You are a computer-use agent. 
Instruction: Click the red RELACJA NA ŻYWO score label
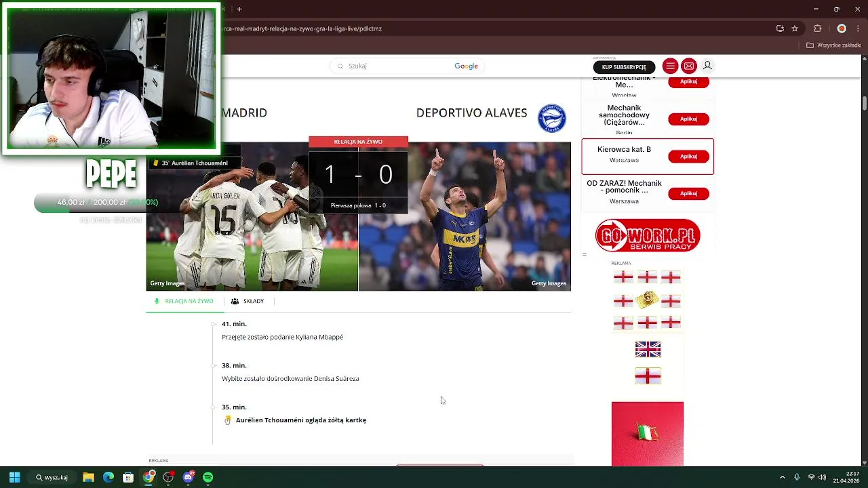pos(358,142)
